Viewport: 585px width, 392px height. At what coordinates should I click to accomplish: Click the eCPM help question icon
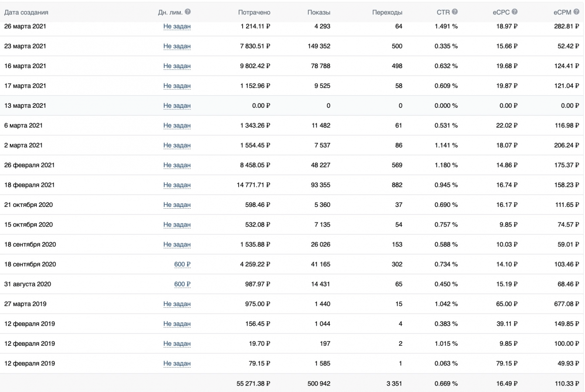click(577, 12)
